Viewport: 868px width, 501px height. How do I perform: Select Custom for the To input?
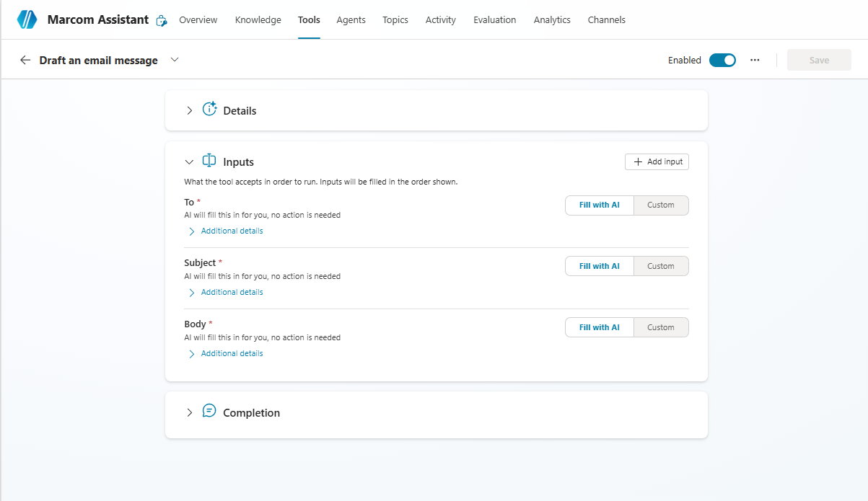coord(661,205)
